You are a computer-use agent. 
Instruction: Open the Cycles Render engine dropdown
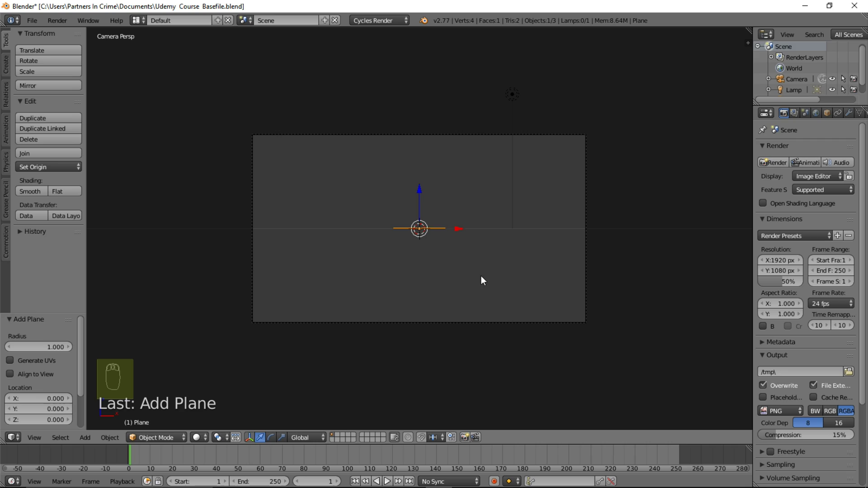(379, 20)
